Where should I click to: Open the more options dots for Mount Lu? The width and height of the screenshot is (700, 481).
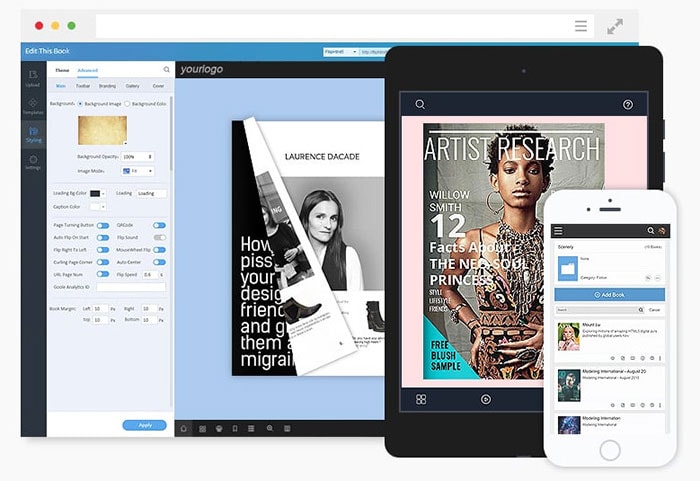coord(660,358)
